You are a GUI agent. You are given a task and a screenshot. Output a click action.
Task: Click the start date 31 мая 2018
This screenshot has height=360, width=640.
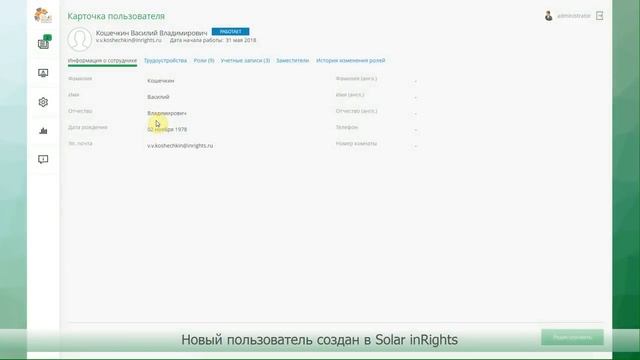point(241,40)
